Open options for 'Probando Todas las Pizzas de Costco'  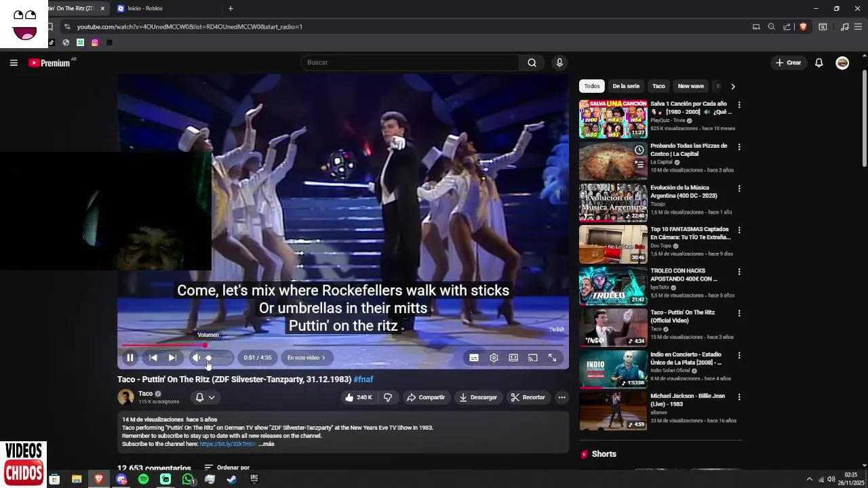739,146
